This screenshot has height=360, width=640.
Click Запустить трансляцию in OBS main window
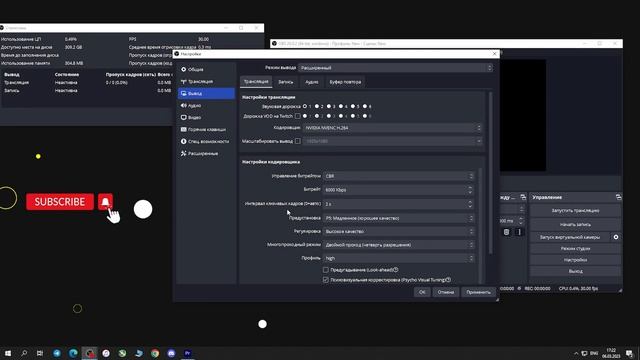pyautogui.click(x=575, y=211)
